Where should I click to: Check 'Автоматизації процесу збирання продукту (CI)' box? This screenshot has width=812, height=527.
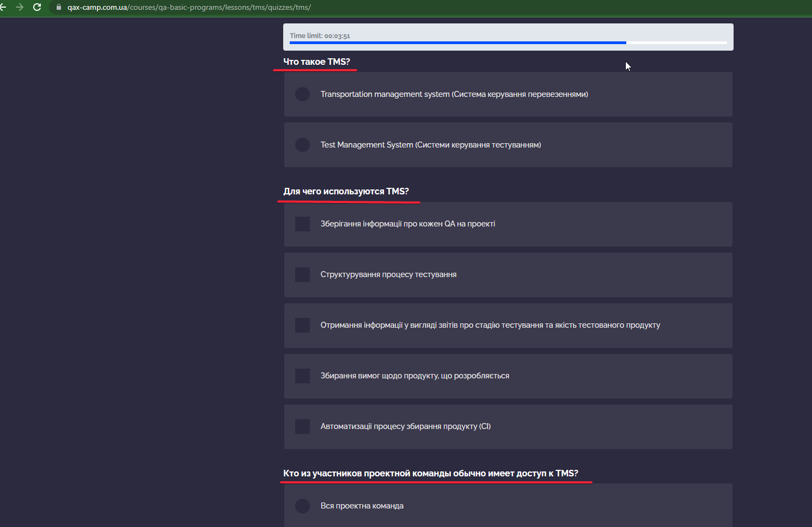pos(302,426)
